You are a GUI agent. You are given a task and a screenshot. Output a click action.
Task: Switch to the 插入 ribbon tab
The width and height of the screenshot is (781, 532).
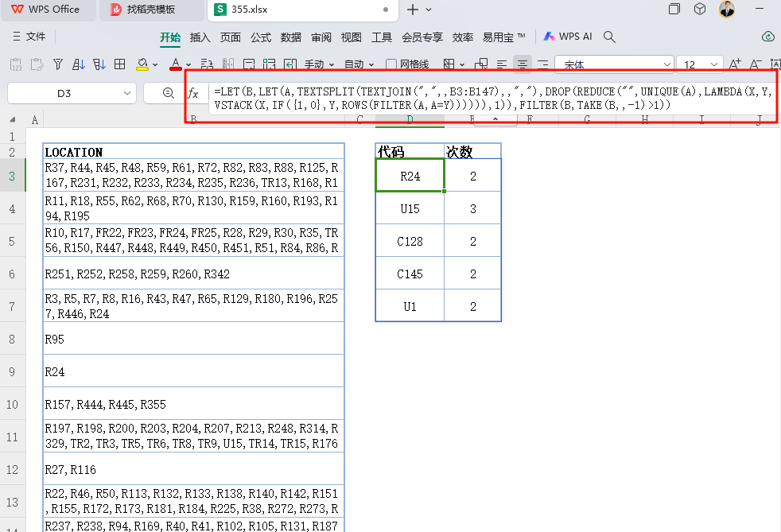point(200,37)
